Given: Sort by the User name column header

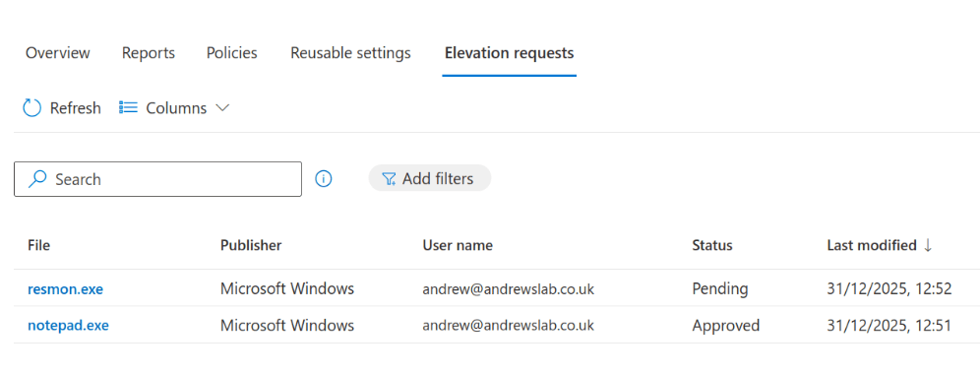Looking at the screenshot, I should coord(458,246).
